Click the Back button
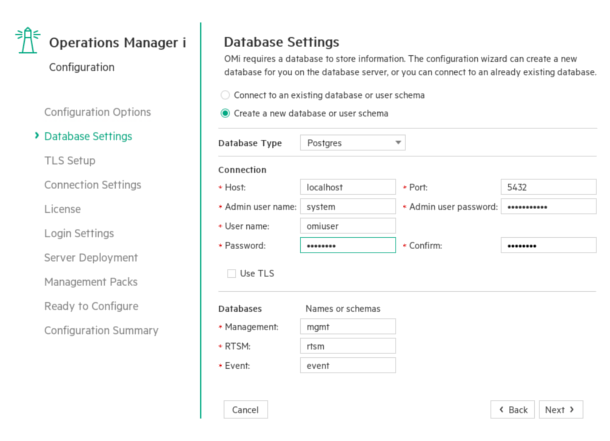The width and height of the screenshot is (610, 441). tap(512, 410)
